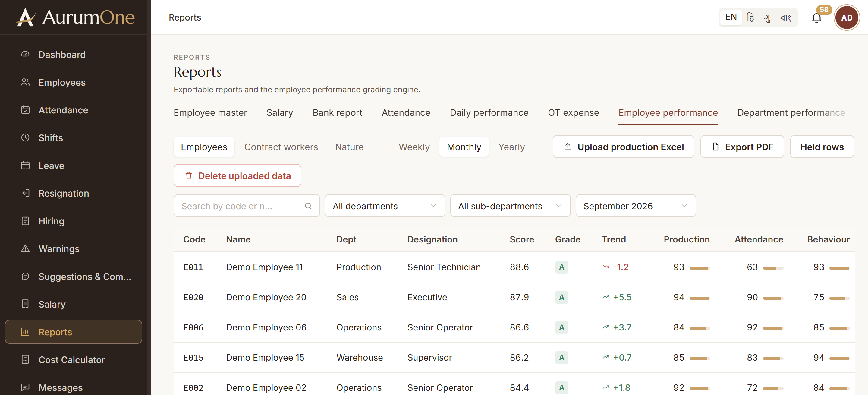Open the Attendance sidebar item
Image resolution: width=868 pixels, height=395 pixels.
tap(74, 110)
